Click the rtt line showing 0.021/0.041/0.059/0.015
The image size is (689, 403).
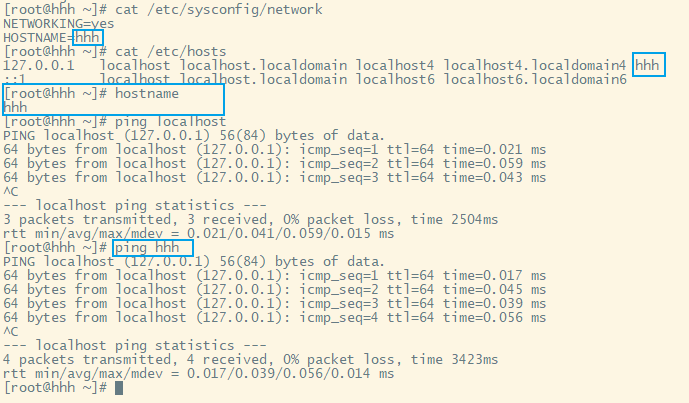[200, 233]
